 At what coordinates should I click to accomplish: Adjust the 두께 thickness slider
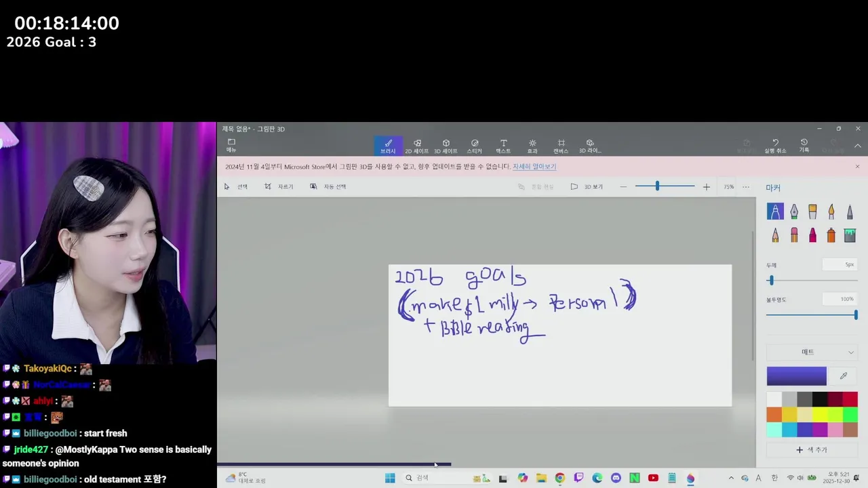click(x=812, y=280)
